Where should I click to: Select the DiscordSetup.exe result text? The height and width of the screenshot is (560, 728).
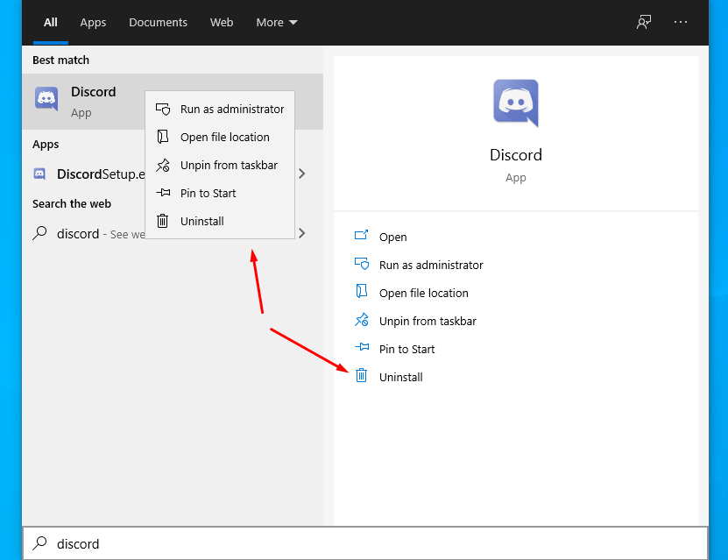101,174
